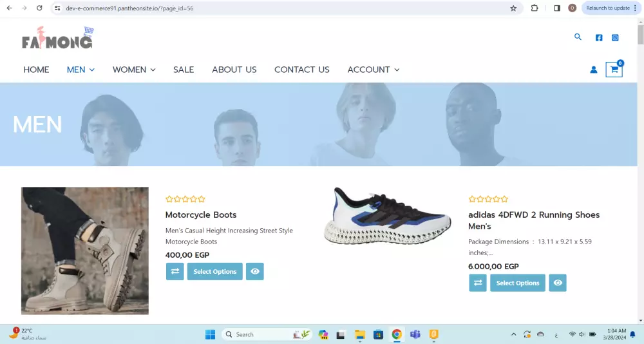Quick view Motorcycle Boots eye icon
This screenshot has height=344, width=644.
pos(254,271)
